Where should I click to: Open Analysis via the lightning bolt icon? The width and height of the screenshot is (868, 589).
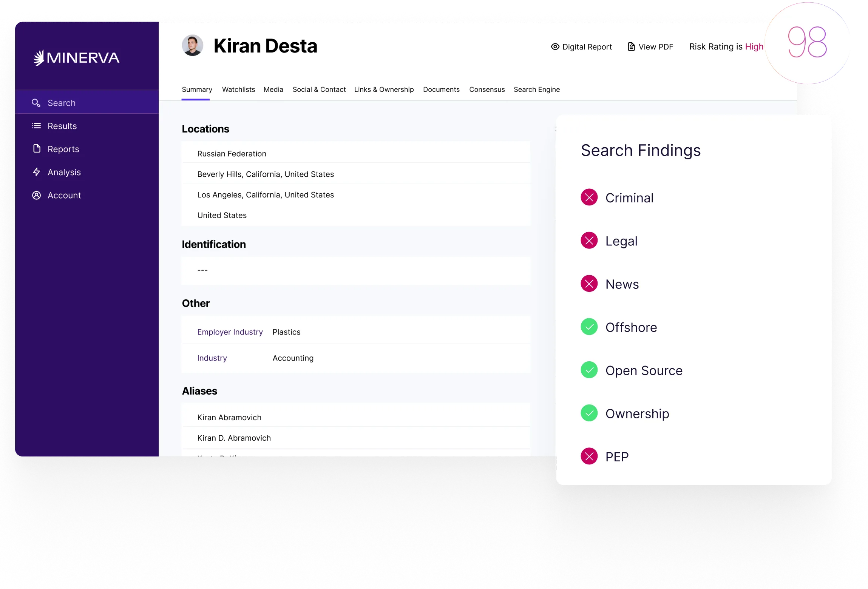point(37,172)
